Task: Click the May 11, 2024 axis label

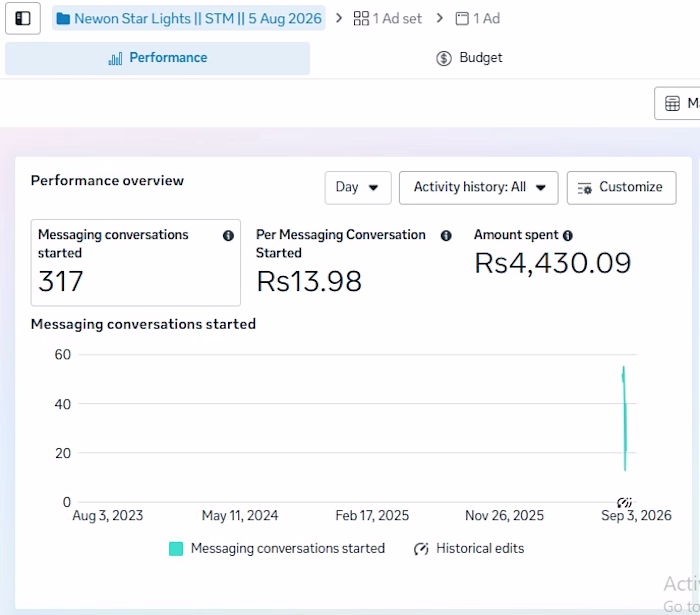Action: click(x=240, y=515)
